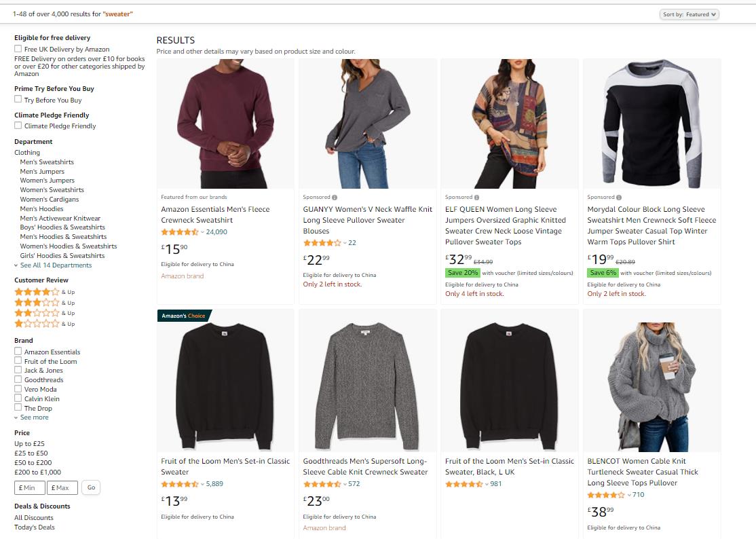Open the Sort by Featured dropdown

coord(689,14)
